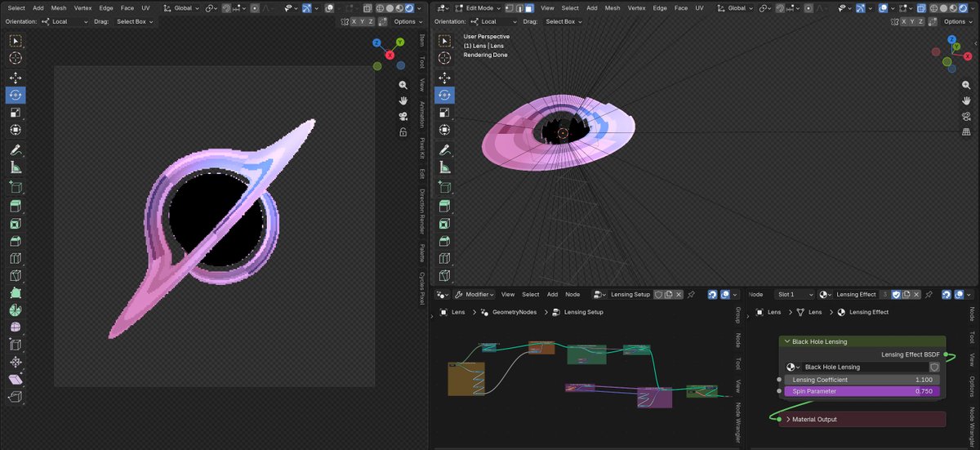This screenshot has height=450, width=980.
Task: Click GeometryNodes breadcrumb in node editor
Action: click(514, 312)
